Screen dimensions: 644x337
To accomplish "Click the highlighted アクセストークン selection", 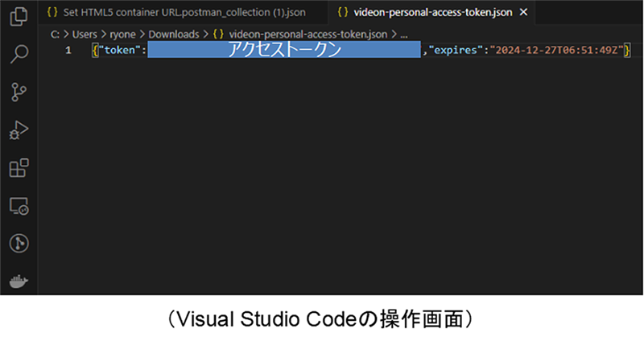I will pos(284,49).
